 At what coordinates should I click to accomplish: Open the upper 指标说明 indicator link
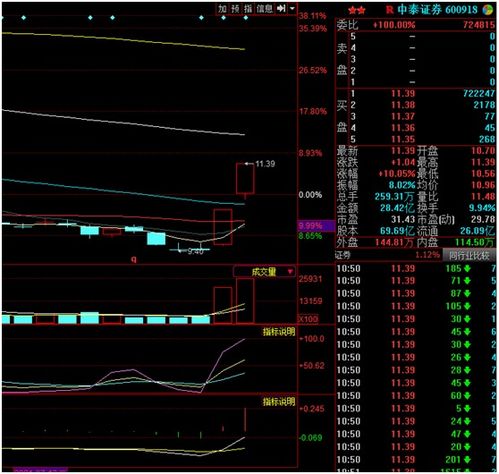tap(279, 332)
